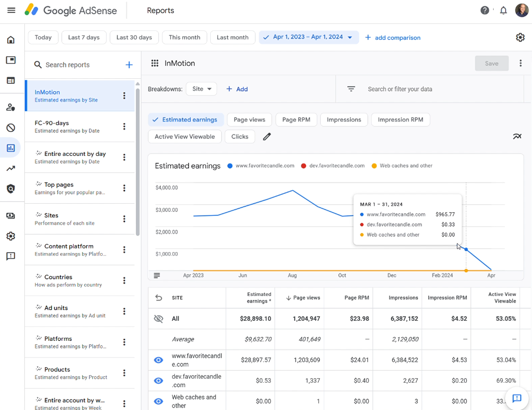Open report settings gear icon

520,37
